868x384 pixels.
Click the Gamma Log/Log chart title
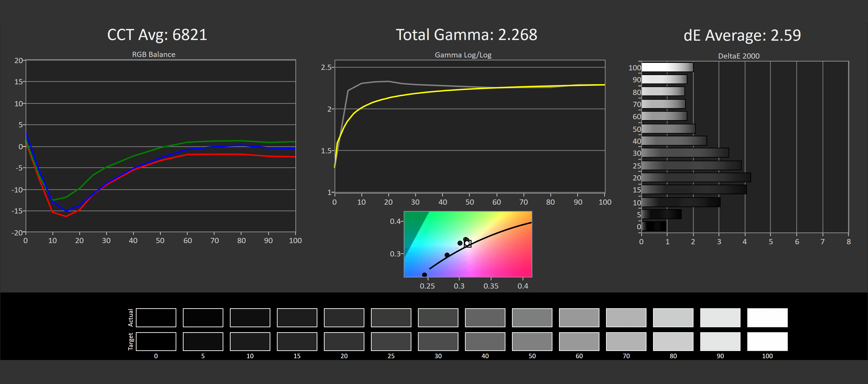point(463,55)
